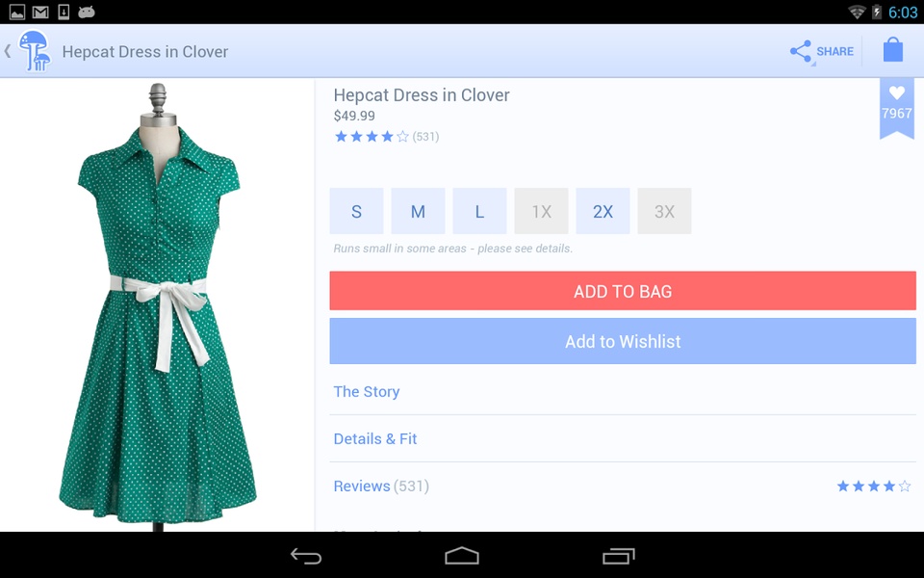Tap the Gmail notification icon
This screenshot has width=924, height=578.
(40, 12)
